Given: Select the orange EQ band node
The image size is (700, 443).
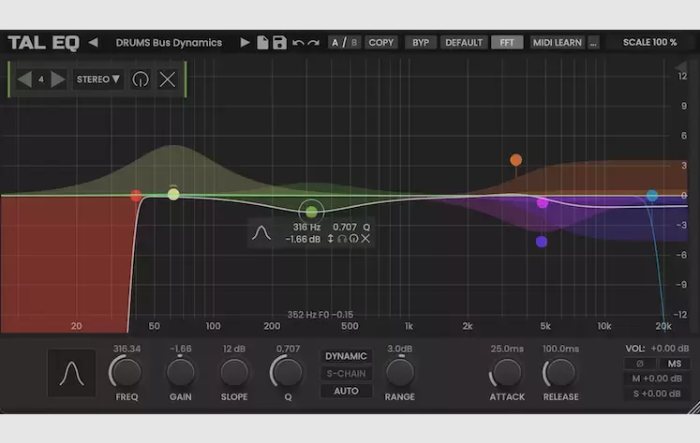Looking at the screenshot, I should coord(516,160).
